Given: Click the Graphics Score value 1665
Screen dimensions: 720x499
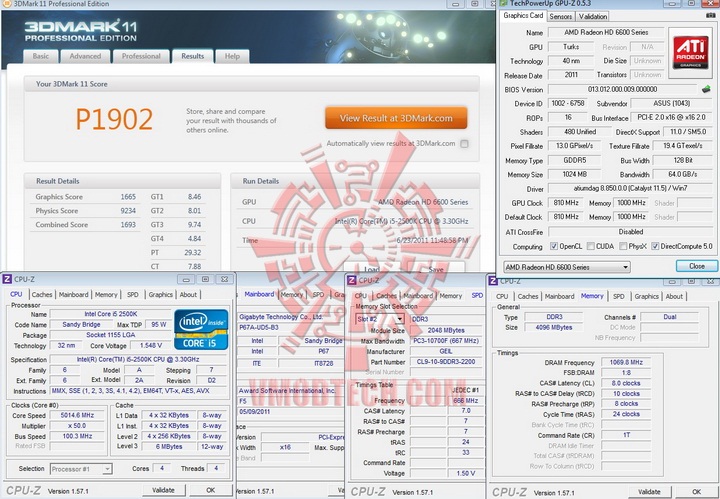Looking at the screenshot, I should click(x=128, y=196).
